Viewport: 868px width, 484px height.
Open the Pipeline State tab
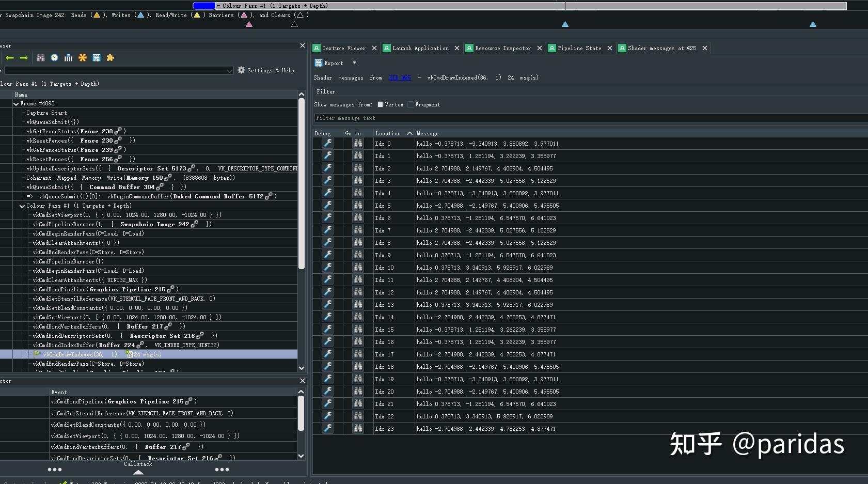(579, 48)
